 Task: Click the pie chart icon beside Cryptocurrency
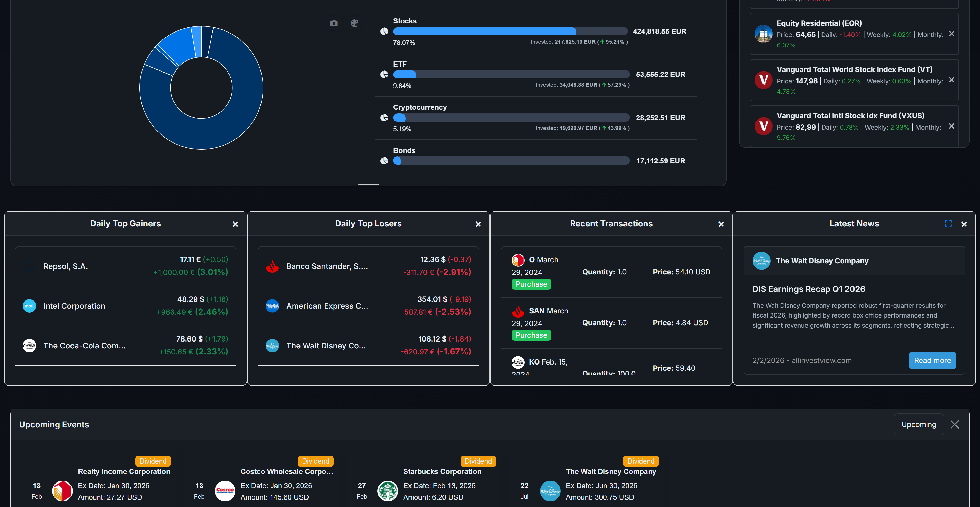coord(384,117)
